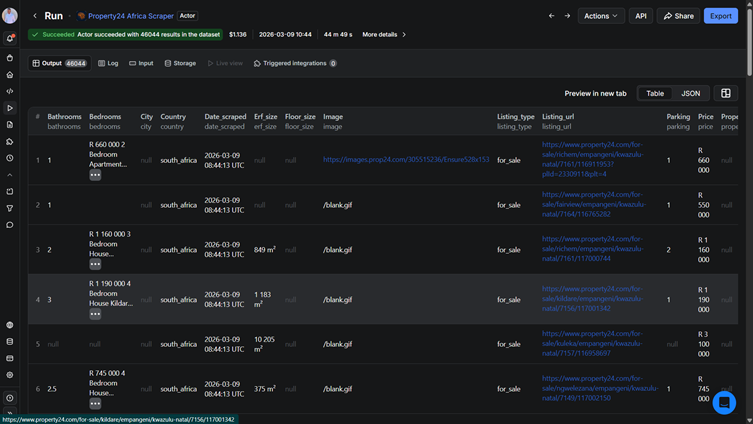Click the run cost "$1.136"
Screen dimensions: 753x424
point(238,35)
